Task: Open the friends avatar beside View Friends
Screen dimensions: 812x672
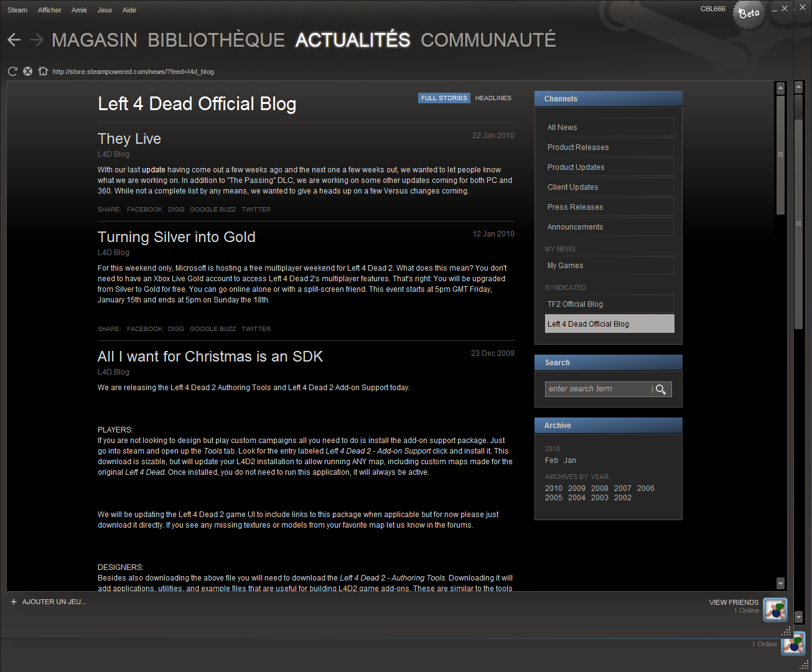Action: [775, 610]
